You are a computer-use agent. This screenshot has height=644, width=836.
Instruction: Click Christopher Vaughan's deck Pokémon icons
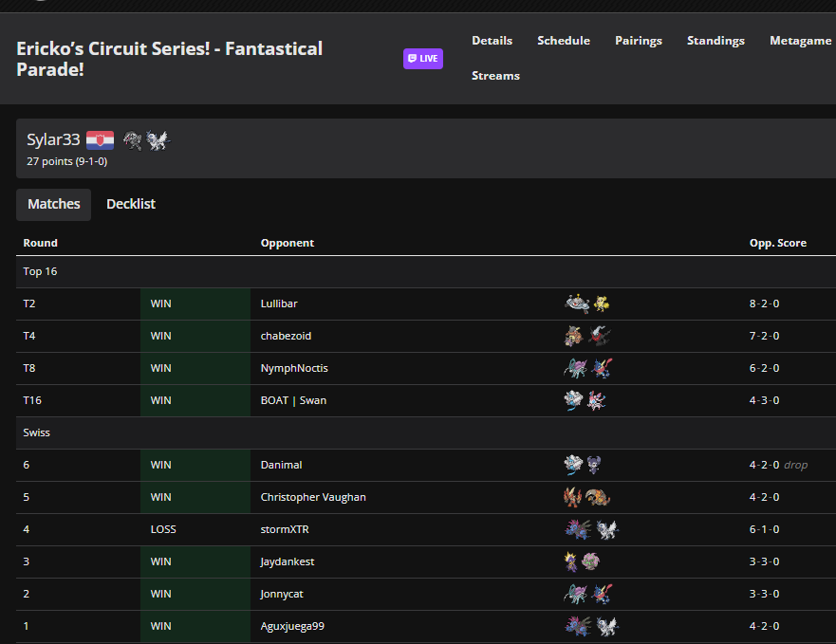(x=587, y=497)
